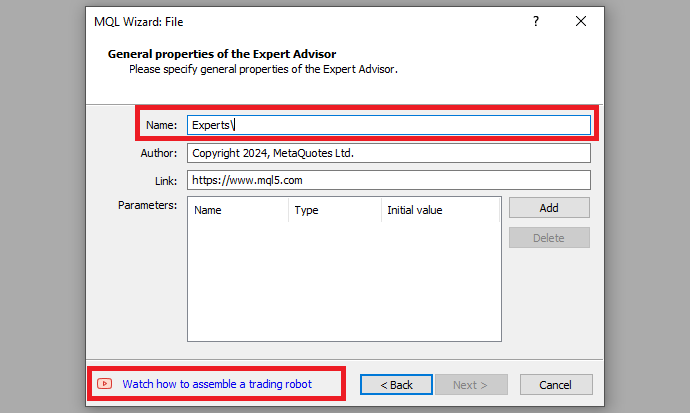Focus the Name input field containing Experts\
This screenshot has width=690, height=413.
click(x=388, y=125)
